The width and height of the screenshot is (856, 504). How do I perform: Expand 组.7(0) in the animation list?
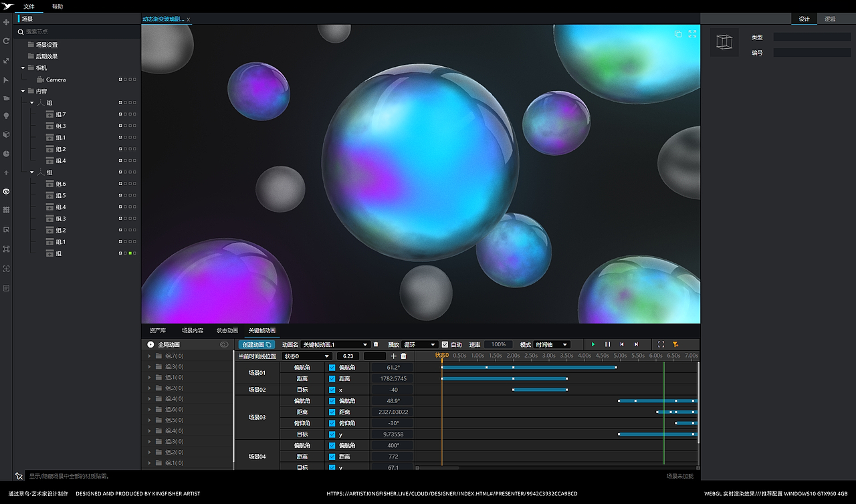coord(150,356)
